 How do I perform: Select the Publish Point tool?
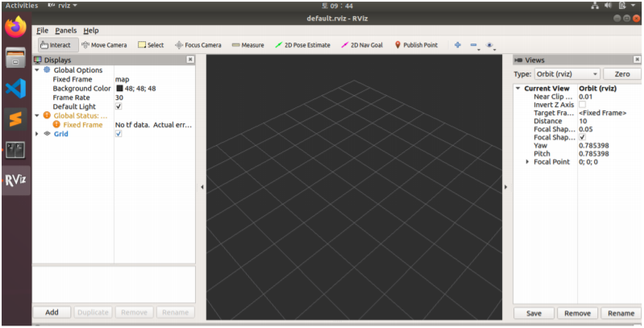pos(416,45)
